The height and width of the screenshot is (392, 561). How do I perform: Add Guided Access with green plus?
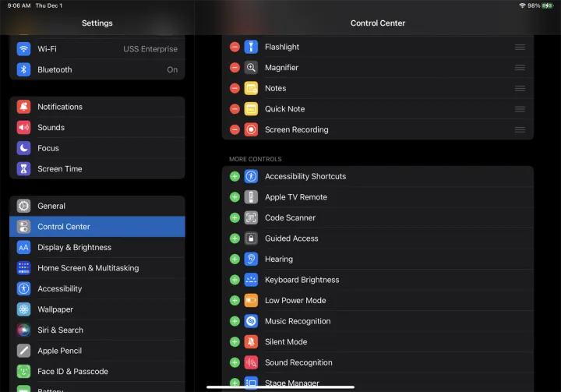point(235,238)
